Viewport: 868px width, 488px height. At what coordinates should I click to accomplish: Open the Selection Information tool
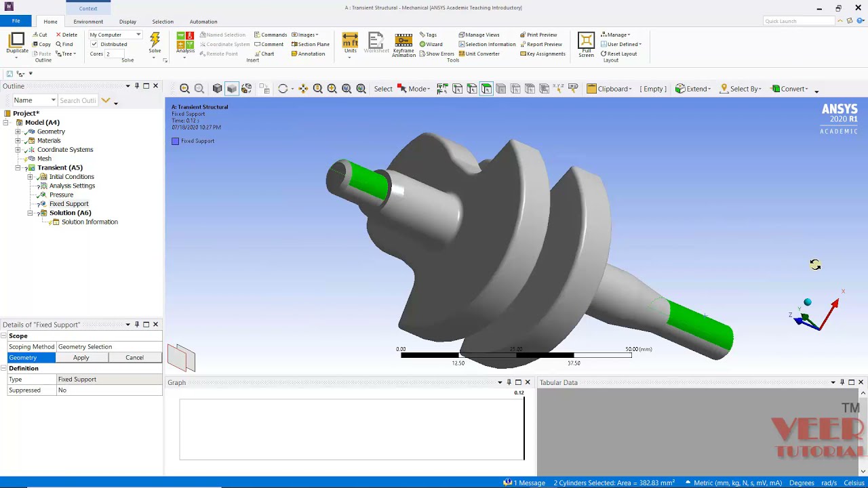pos(487,44)
